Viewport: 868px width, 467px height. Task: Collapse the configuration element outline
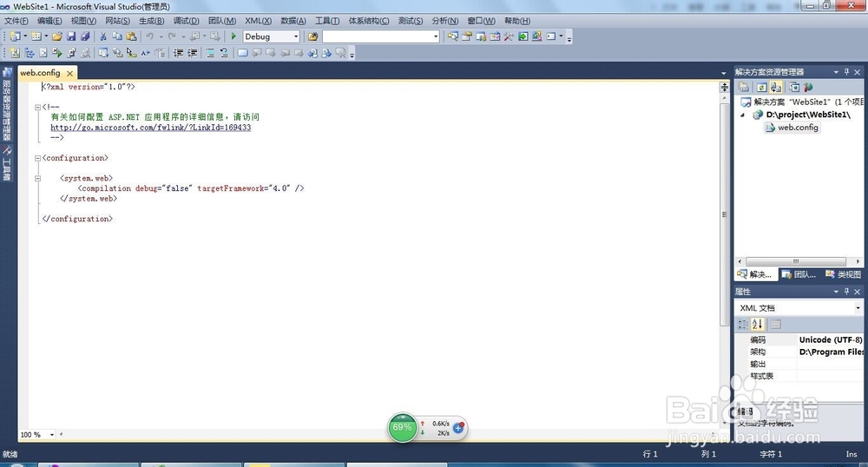coord(37,158)
